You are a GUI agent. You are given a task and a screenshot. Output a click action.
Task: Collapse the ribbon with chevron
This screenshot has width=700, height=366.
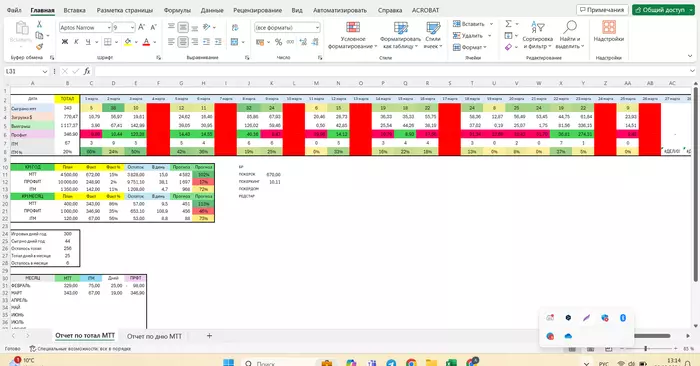point(690,56)
